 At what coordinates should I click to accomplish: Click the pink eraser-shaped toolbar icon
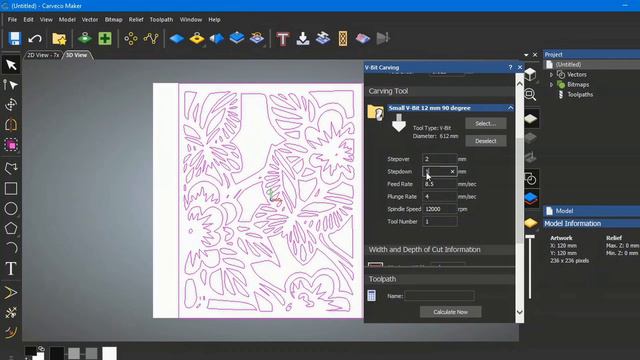[362, 39]
